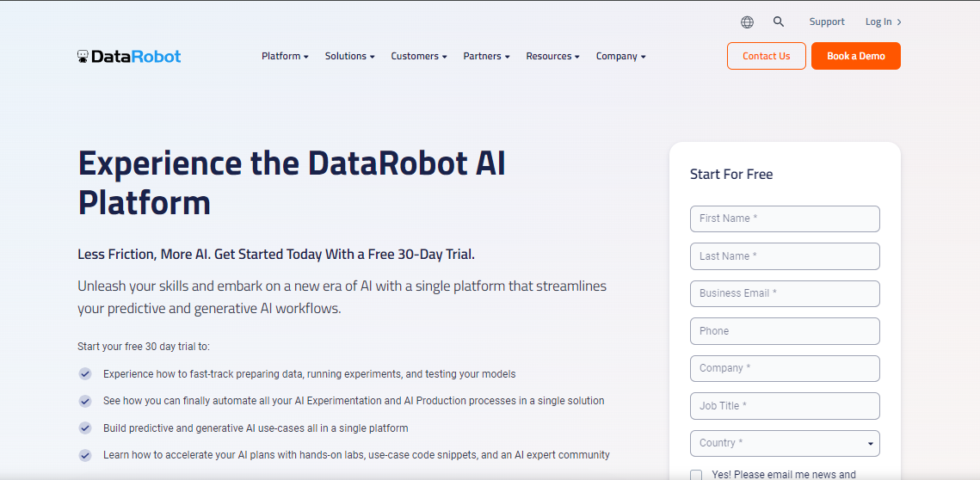Open search with the magnifying glass icon
The image size is (980, 480).
[779, 22]
